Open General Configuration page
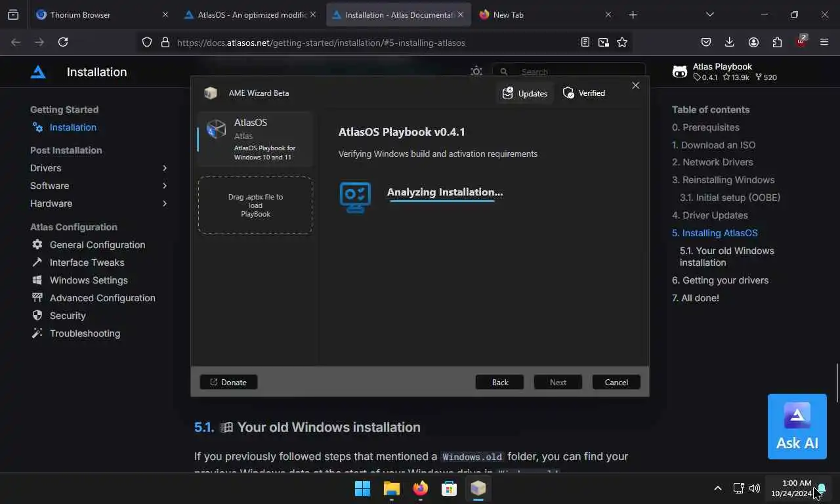 point(97,245)
